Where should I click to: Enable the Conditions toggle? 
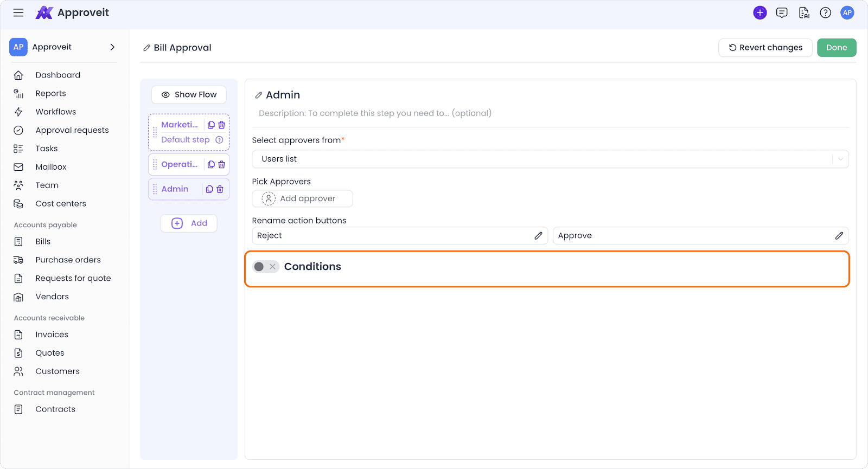pos(266,267)
